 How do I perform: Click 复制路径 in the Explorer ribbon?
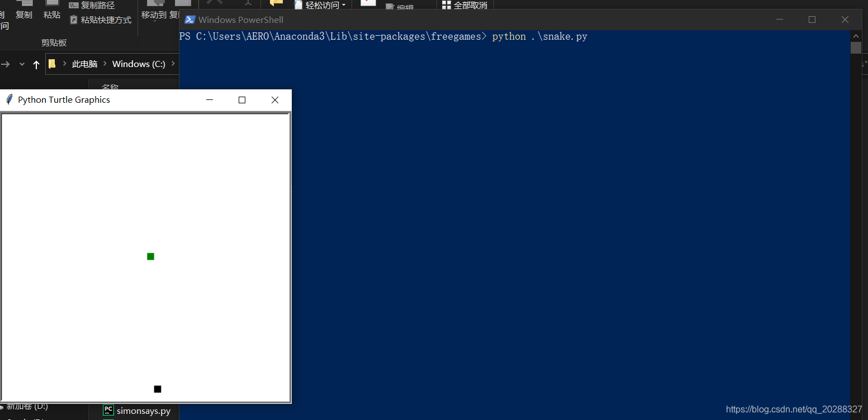pos(92,6)
